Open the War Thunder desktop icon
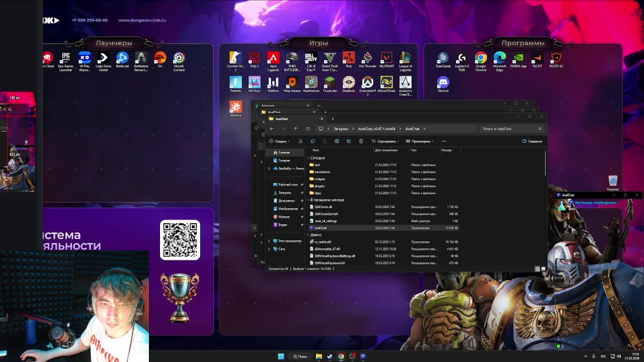 pos(368,60)
